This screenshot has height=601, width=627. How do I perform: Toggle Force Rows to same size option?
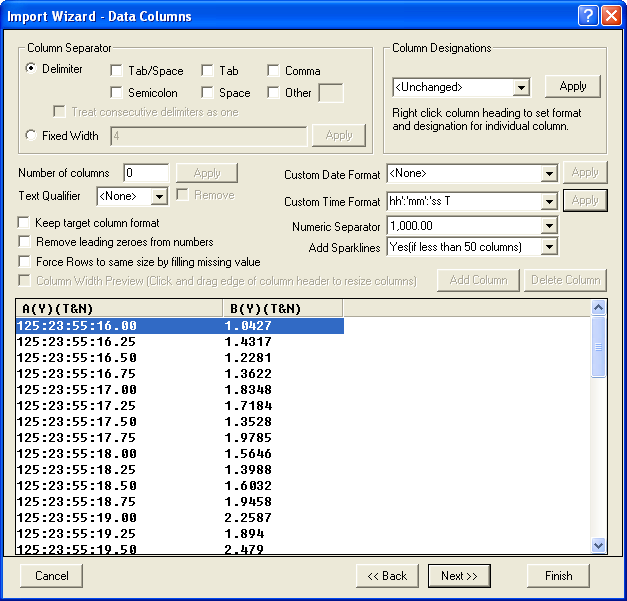pos(24,262)
